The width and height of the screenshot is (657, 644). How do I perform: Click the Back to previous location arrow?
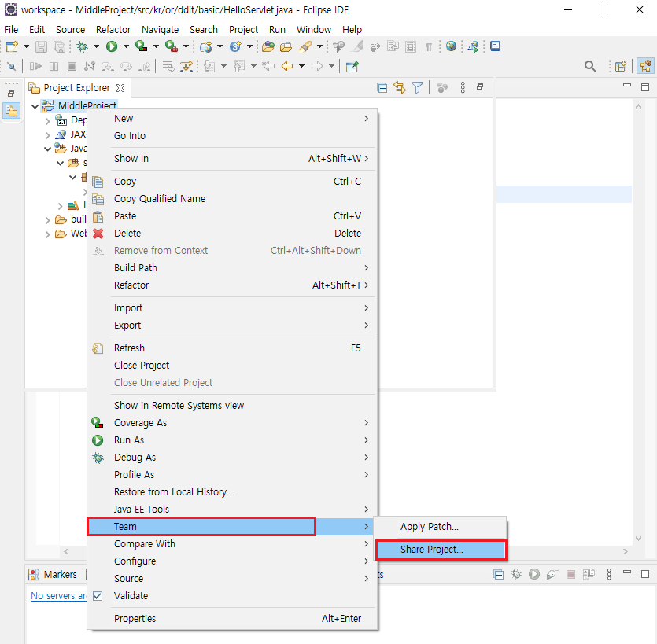point(287,66)
